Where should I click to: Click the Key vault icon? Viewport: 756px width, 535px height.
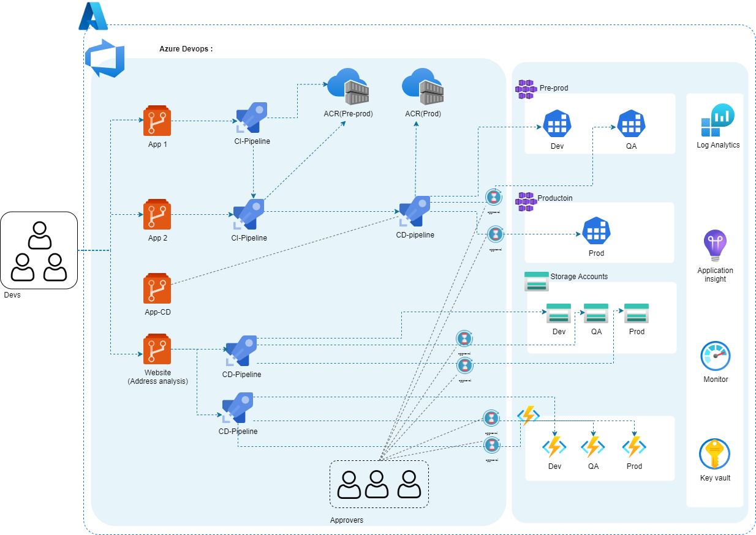pyautogui.click(x=715, y=455)
